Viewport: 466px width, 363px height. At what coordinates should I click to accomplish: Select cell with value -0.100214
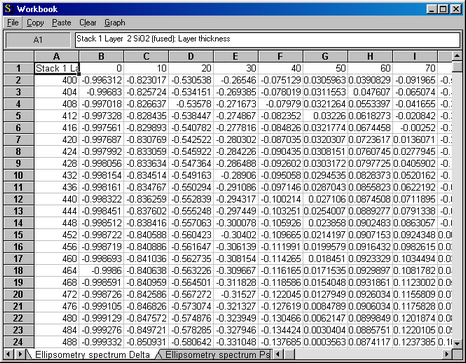pos(280,199)
